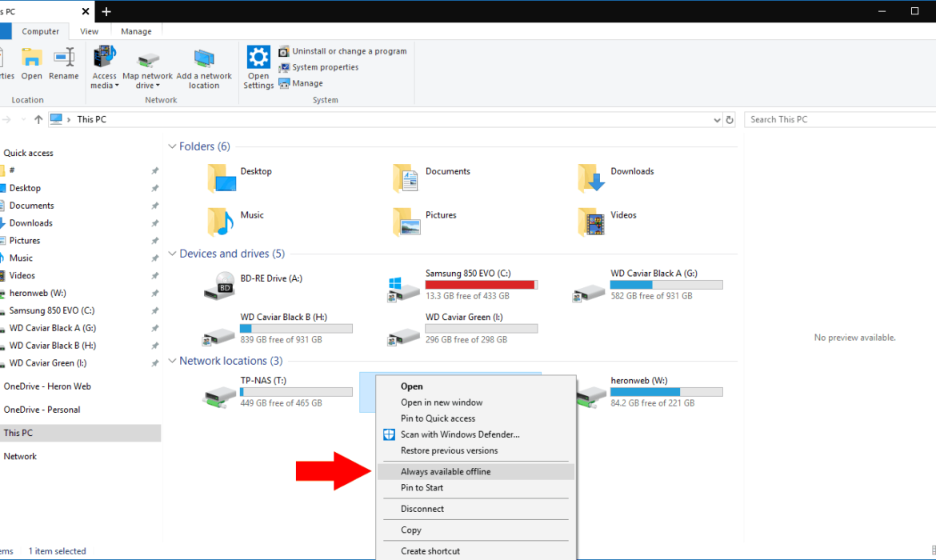Image resolution: width=936 pixels, height=560 pixels.
Task: Select Always available offline
Action: [x=476, y=472]
